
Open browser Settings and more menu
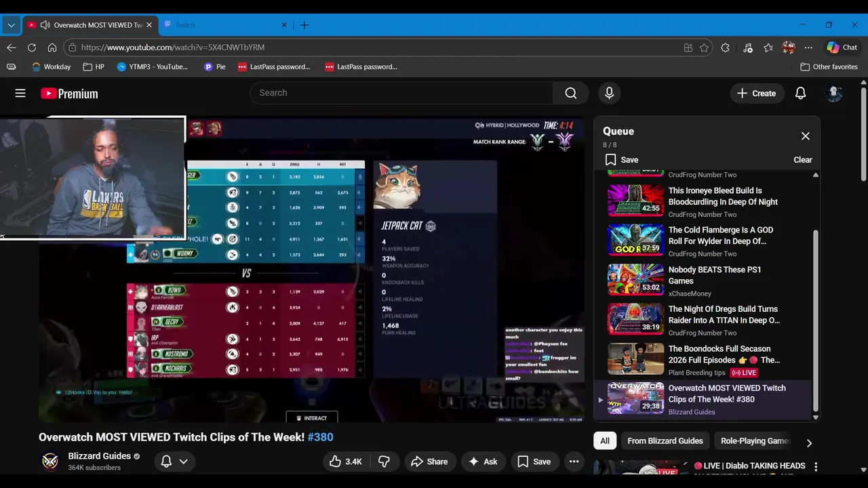tap(808, 47)
